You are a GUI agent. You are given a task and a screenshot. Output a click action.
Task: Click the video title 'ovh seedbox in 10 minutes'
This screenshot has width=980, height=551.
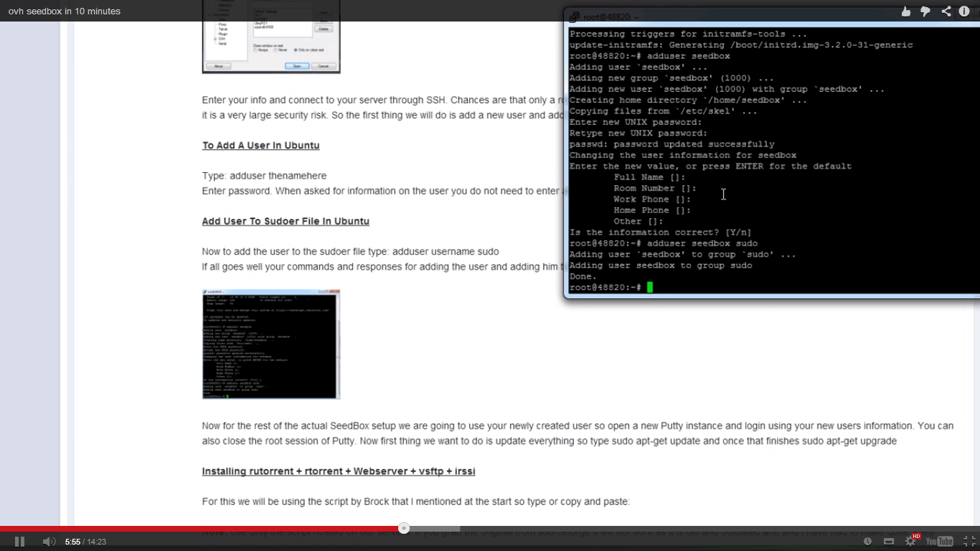point(65,11)
